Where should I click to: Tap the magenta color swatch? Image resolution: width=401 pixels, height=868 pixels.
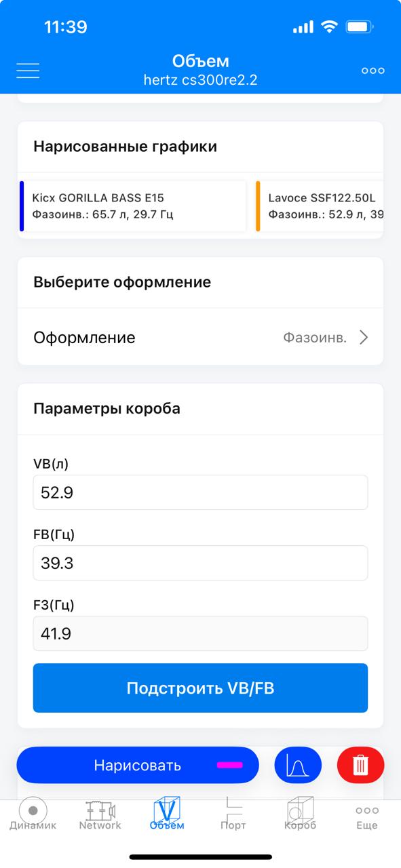click(x=230, y=765)
